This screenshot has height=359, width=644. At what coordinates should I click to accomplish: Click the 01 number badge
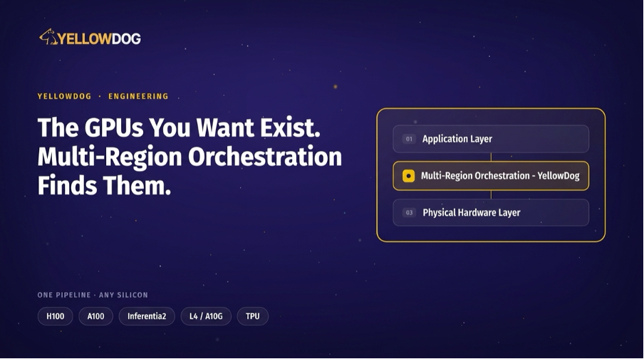[x=409, y=139]
